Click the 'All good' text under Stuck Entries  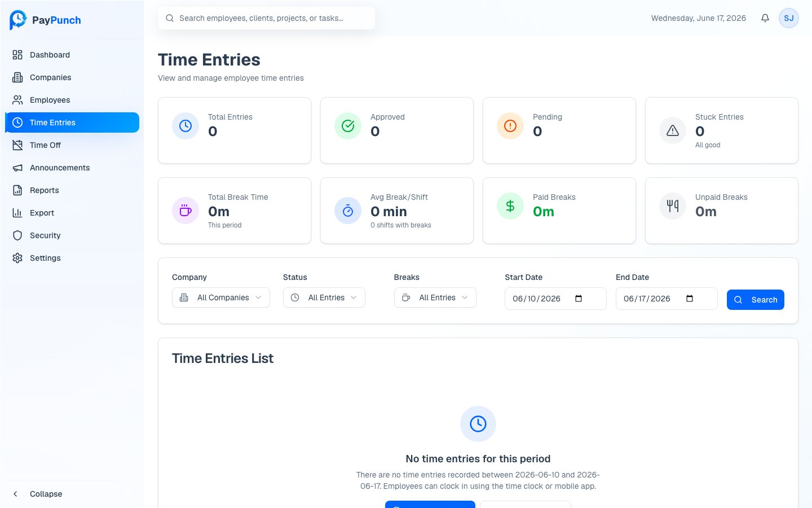point(708,145)
